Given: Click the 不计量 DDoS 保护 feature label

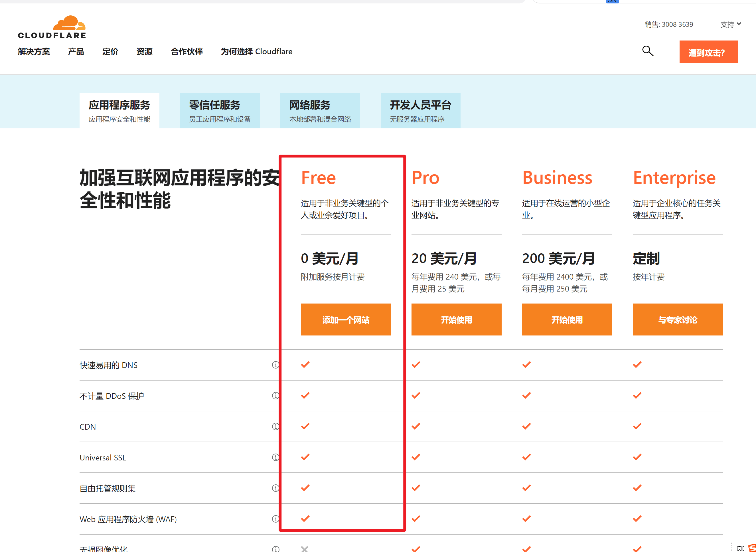Looking at the screenshot, I should (112, 396).
